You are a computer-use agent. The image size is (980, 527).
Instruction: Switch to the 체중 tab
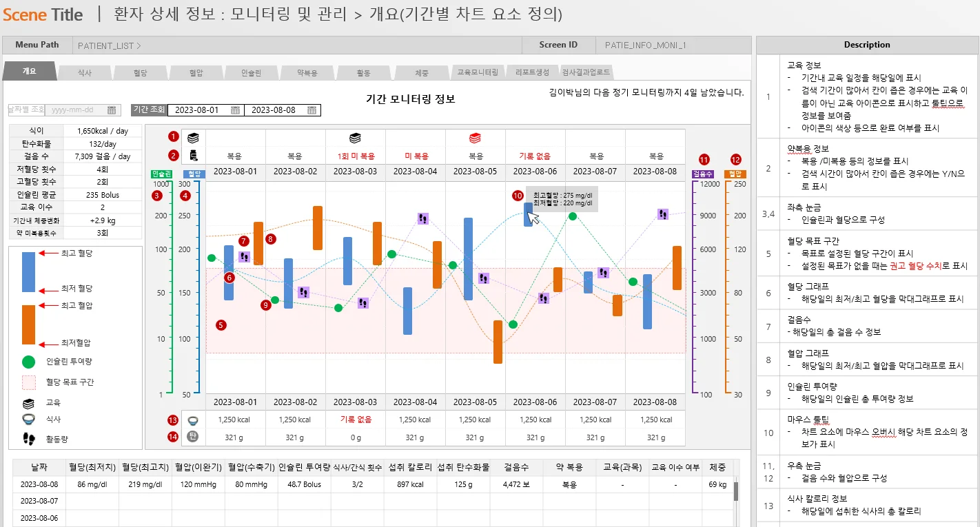click(422, 72)
